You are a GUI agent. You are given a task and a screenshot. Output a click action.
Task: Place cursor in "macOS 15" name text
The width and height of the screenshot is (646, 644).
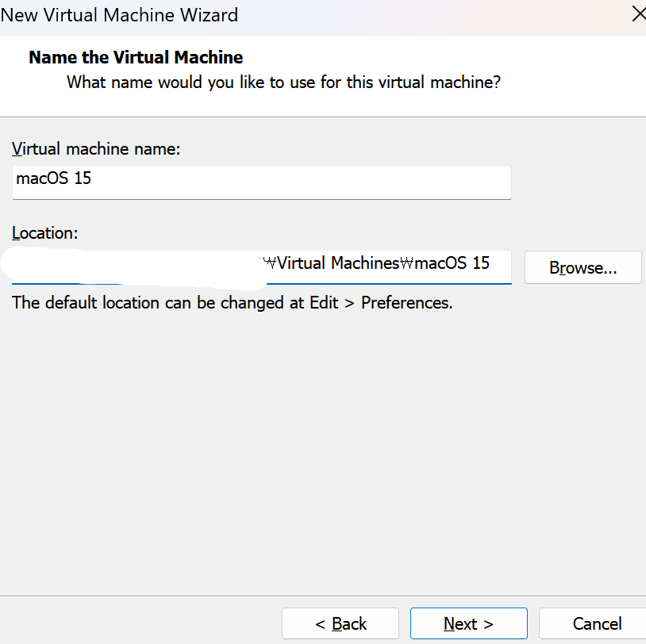53,178
